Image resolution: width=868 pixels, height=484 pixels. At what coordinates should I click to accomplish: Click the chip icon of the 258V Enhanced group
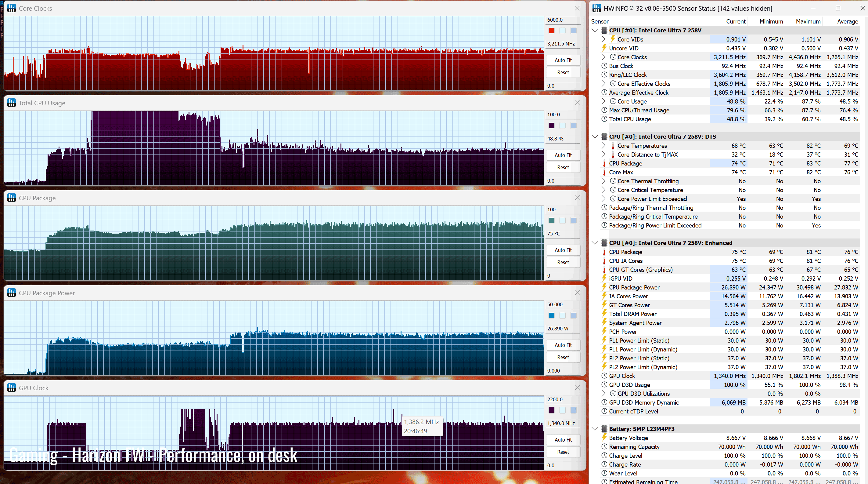[604, 243]
